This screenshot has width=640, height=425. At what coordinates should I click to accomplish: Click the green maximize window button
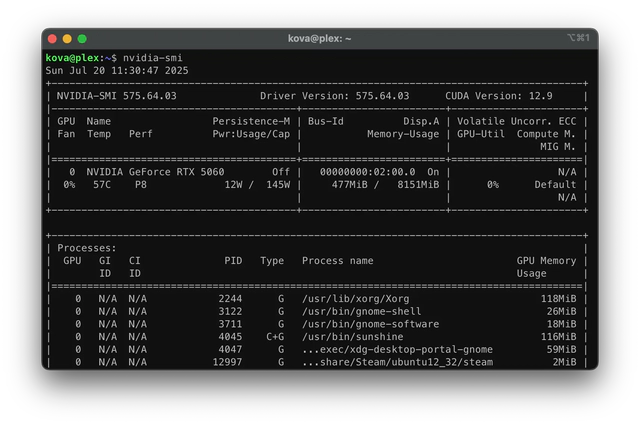81,38
